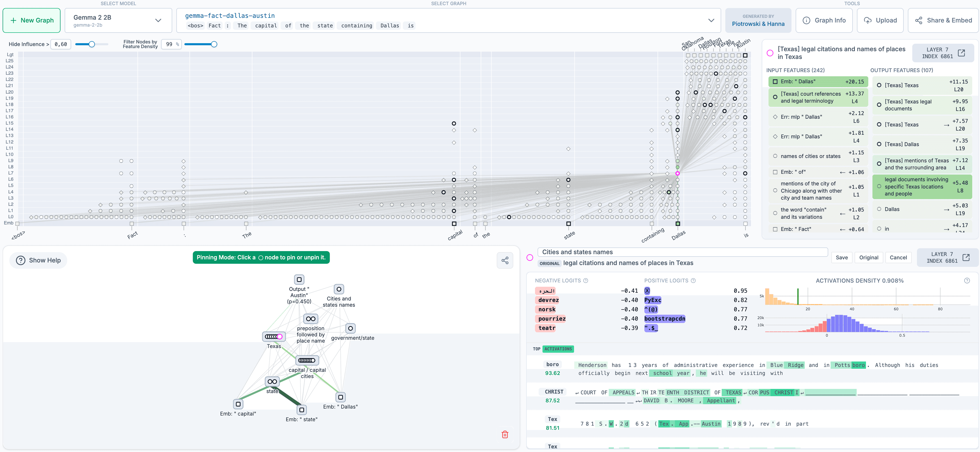This screenshot has height=452, width=980.
Task: Select Emb " Dallas" input feature square
Action: [775, 81]
